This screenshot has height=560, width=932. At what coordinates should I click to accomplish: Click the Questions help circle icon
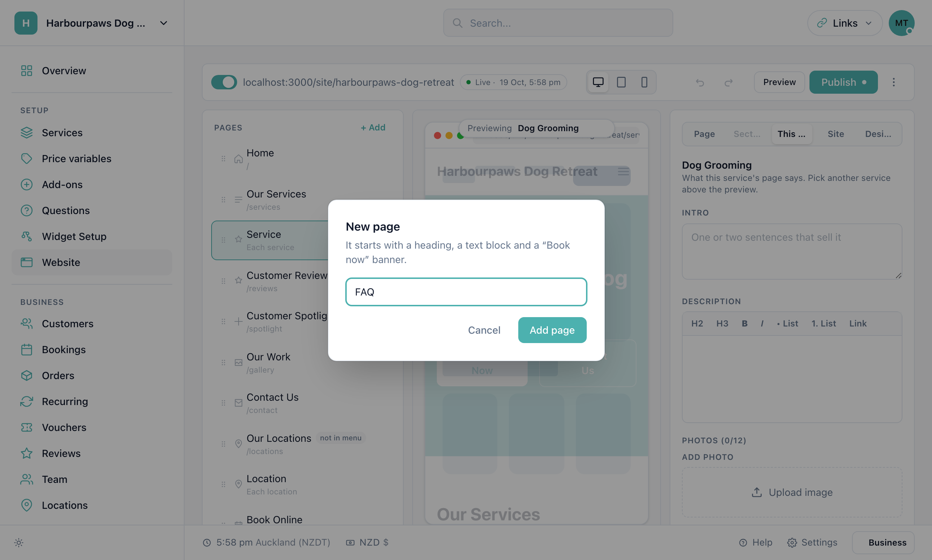pos(26,210)
